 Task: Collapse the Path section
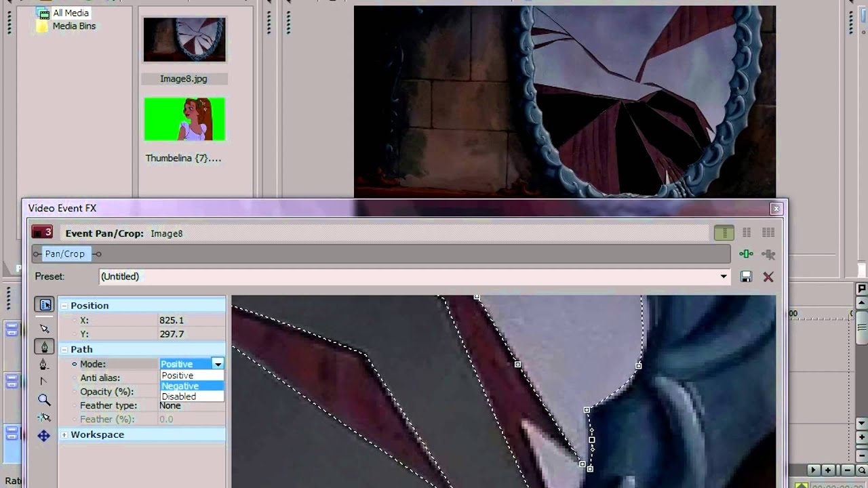pyautogui.click(x=64, y=349)
